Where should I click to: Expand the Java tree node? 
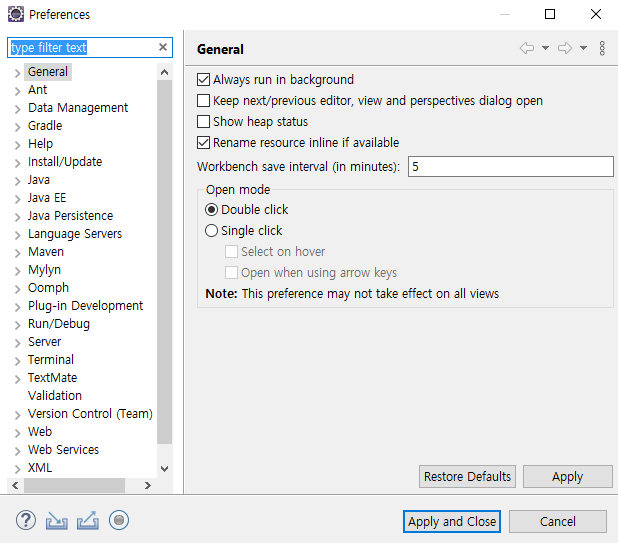click(17, 181)
